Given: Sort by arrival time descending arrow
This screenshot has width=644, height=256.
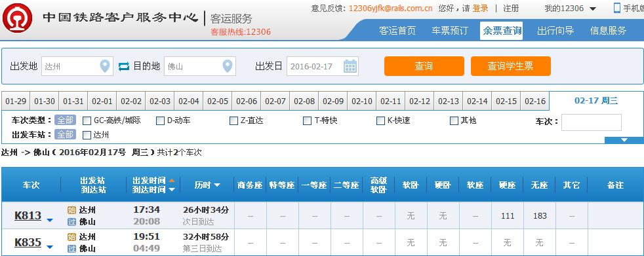Looking at the screenshot, I should pyautogui.click(x=172, y=189).
